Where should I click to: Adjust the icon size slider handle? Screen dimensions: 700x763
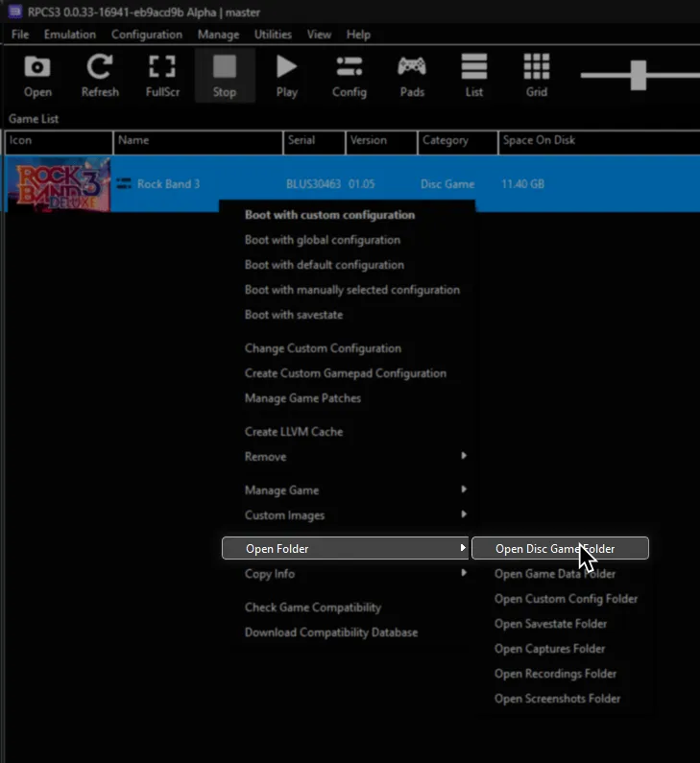(639, 75)
